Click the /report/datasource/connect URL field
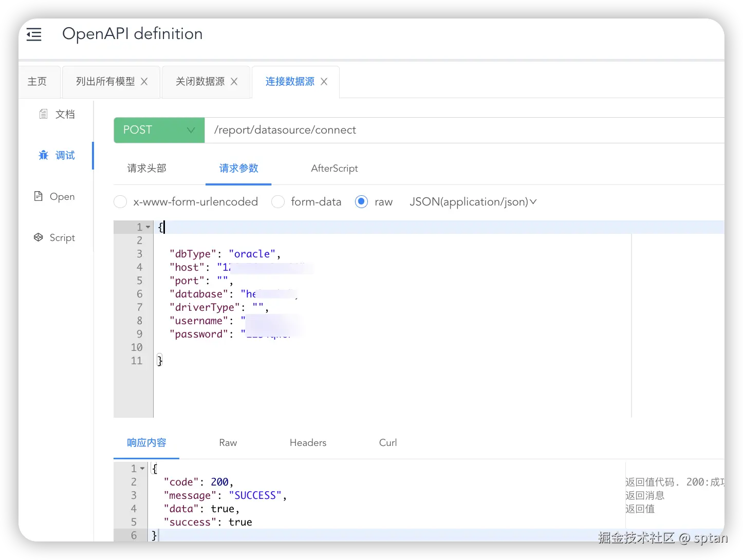 [465, 130]
